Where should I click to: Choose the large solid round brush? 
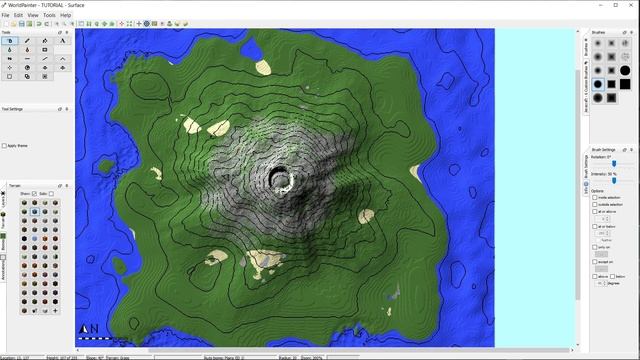625,71
